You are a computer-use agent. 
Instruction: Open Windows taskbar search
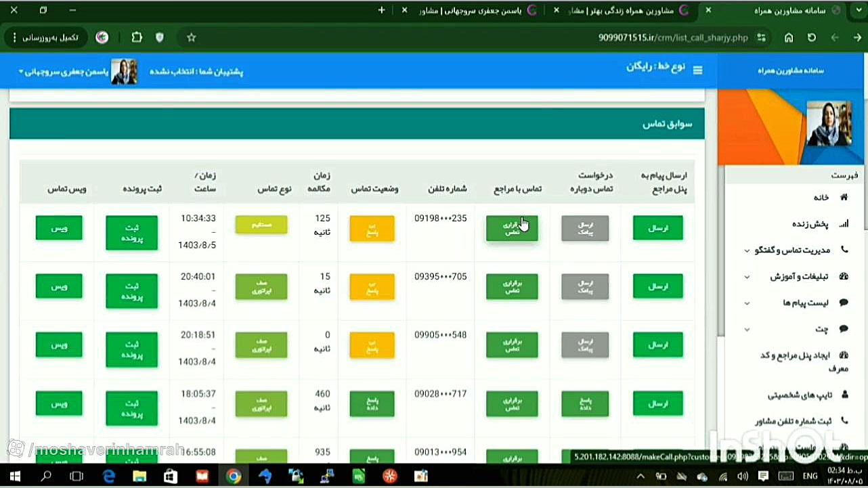(46, 476)
